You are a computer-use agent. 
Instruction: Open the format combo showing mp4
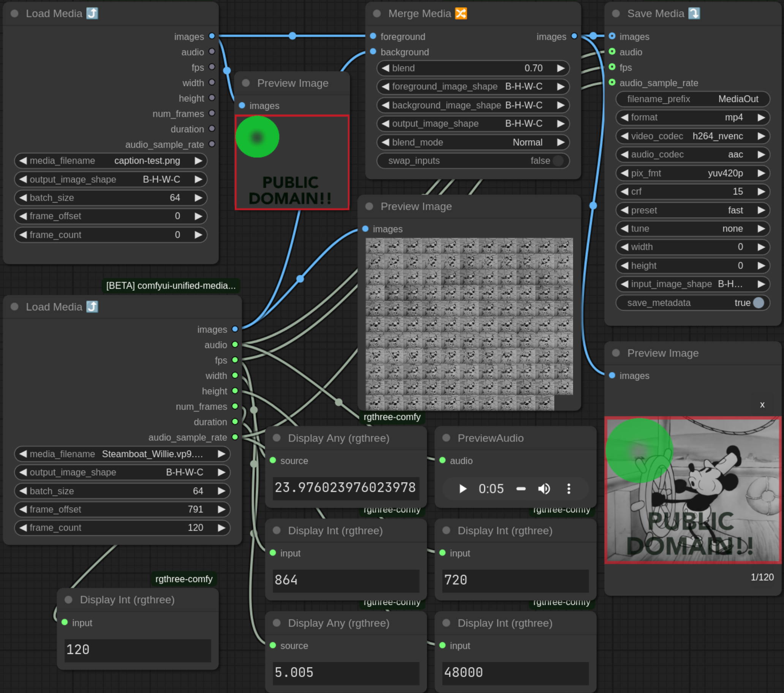click(693, 117)
